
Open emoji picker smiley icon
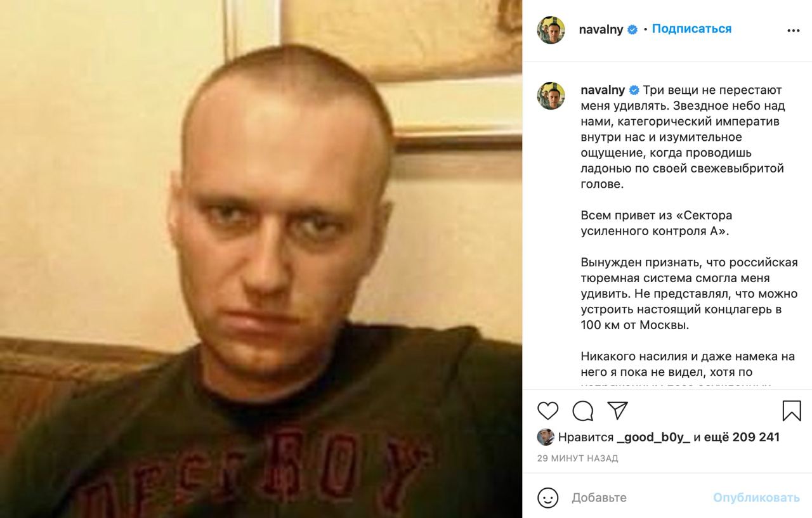click(x=547, y=498)
